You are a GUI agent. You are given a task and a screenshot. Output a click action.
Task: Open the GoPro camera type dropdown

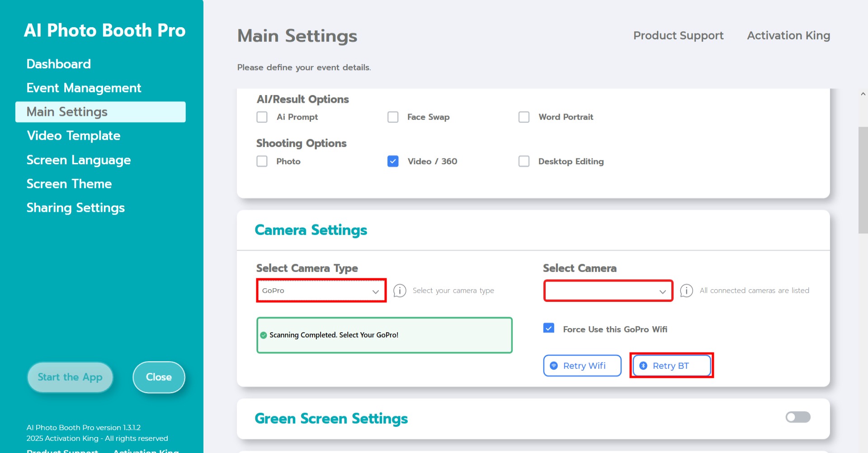pos(321,291)
